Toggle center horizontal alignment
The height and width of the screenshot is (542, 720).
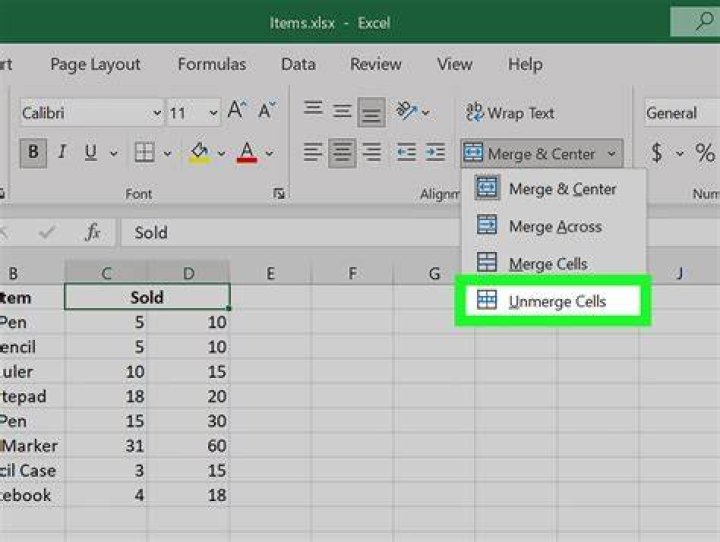[x=342, y=152]
